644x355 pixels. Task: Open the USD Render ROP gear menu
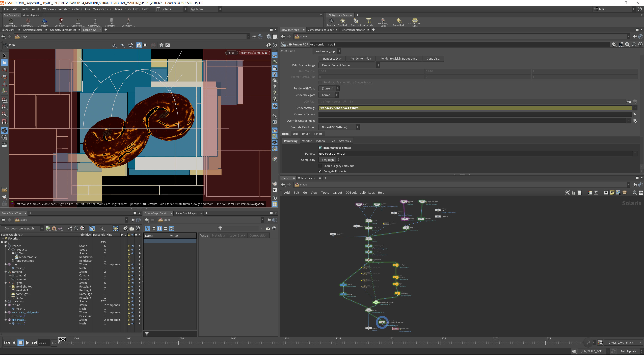pos(614,44)
